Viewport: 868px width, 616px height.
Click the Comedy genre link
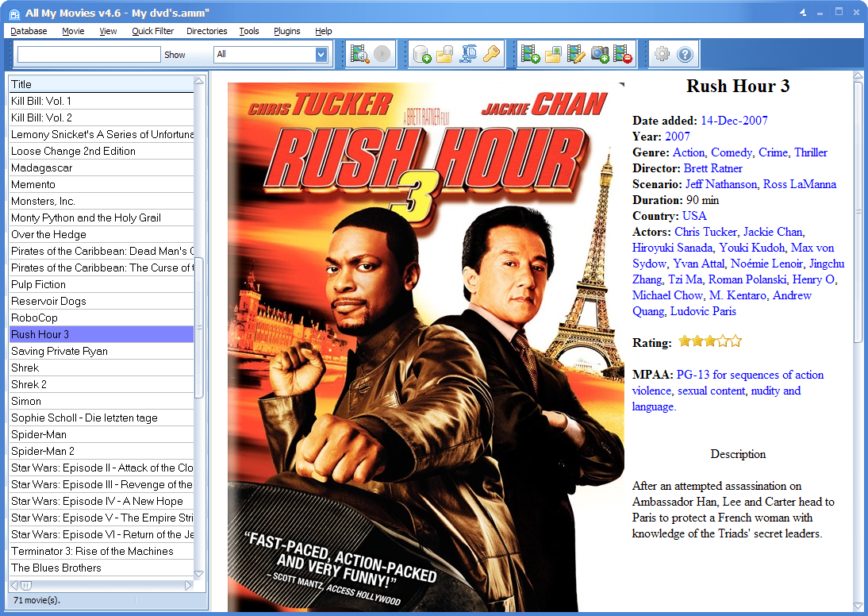732,152
